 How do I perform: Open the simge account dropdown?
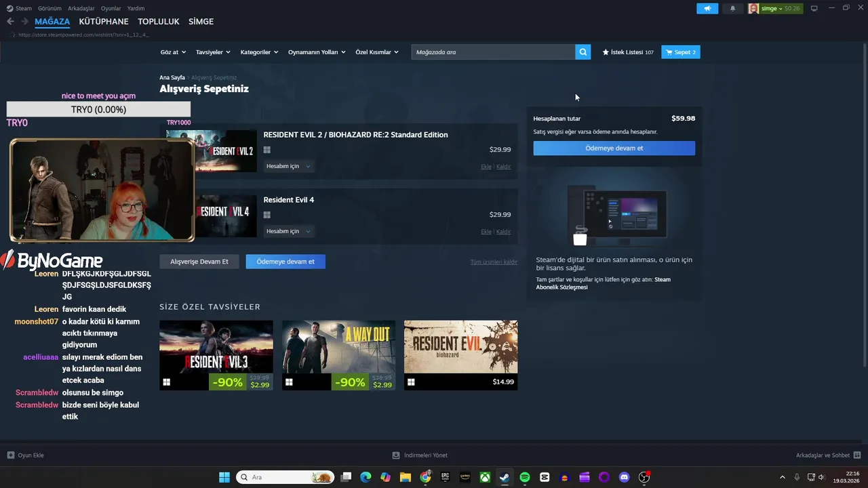(x=771, y=9)
